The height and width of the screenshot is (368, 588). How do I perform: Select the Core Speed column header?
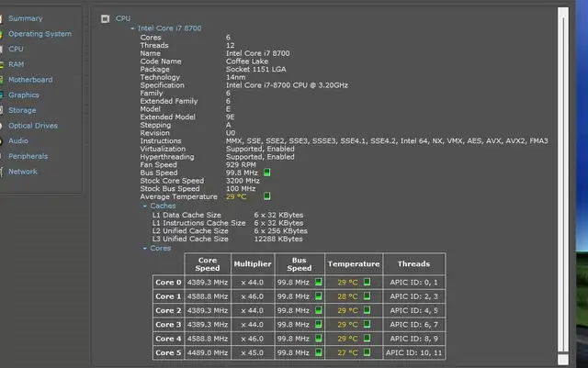click(208, 264)
